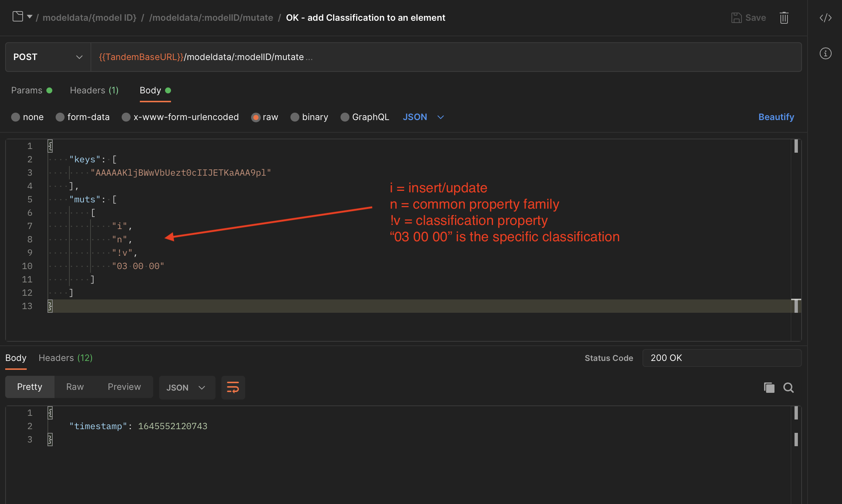Click the example name in breadcrumb
This screenshot has width=842, height=504.
tap(365, 18)
